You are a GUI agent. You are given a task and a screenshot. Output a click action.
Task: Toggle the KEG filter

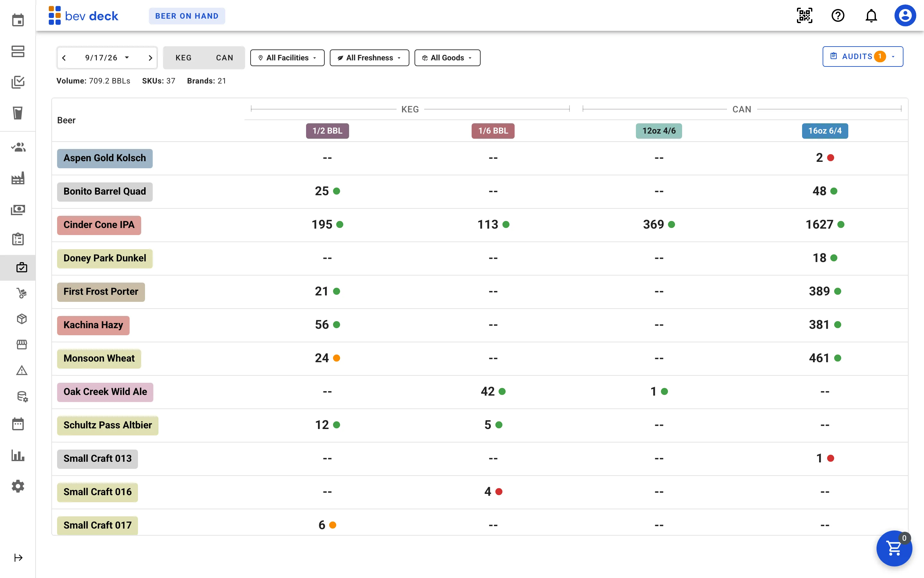click(x=184, y=58)
